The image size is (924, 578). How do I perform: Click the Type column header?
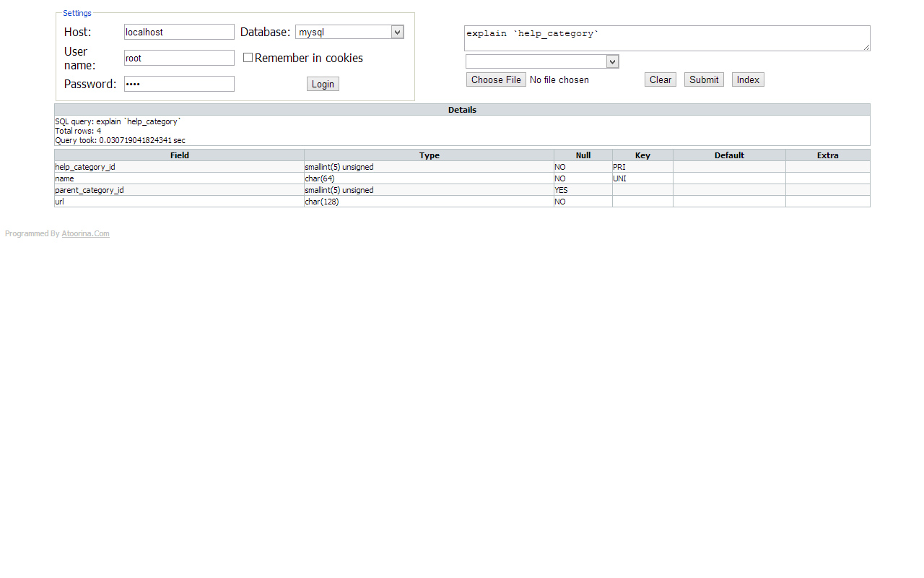tap(430, 155)
